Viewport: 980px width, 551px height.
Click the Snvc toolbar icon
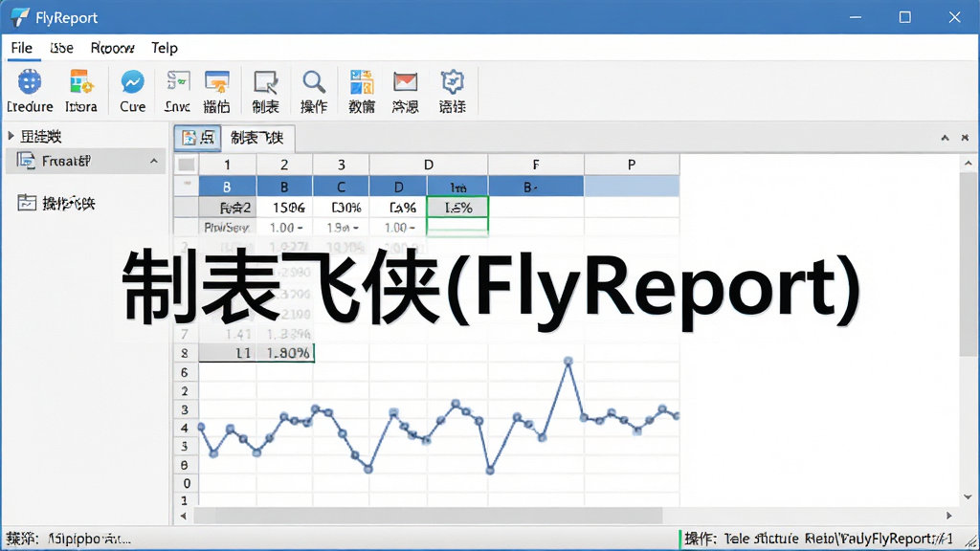177,82
